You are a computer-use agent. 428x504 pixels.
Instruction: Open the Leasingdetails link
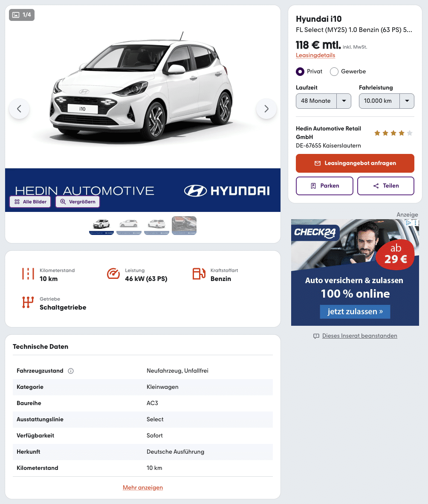click(315, 55)
